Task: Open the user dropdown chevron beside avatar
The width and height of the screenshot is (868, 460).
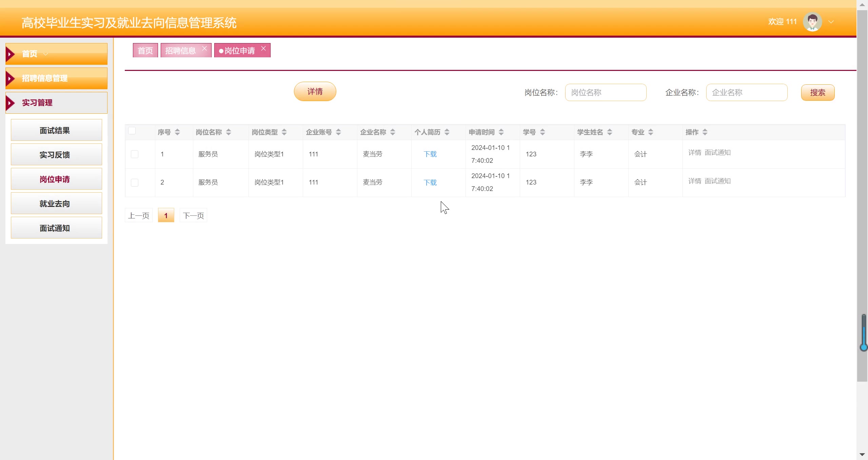Action: (831, 22)
